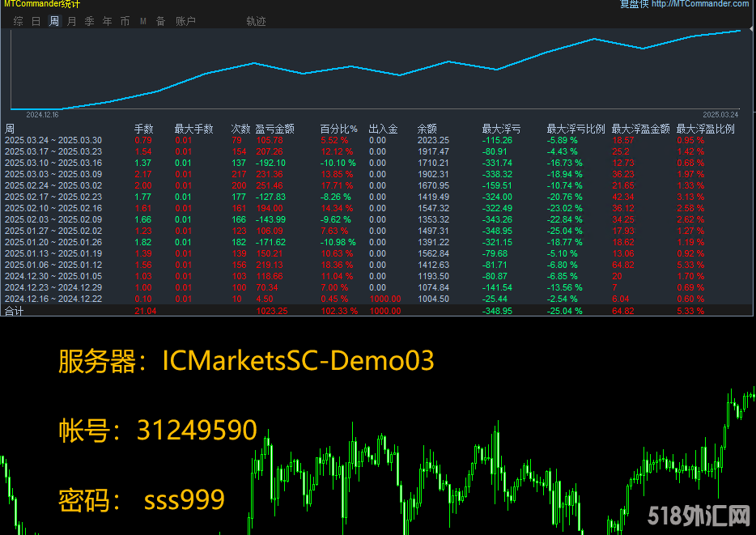Click the 合计 total row label
Screen dimensions: 756x535
[x=14, y=311]
